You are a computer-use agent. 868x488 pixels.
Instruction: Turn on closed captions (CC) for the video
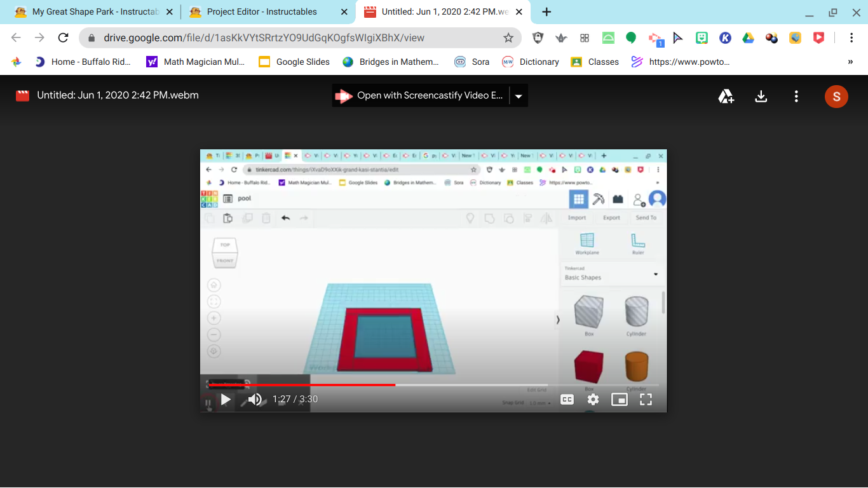(567, 400)
